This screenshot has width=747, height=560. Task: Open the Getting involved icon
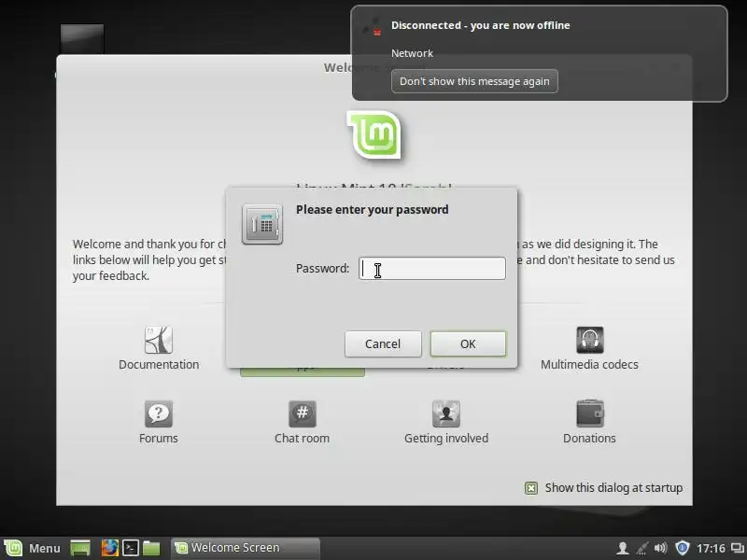coord(446,413)
